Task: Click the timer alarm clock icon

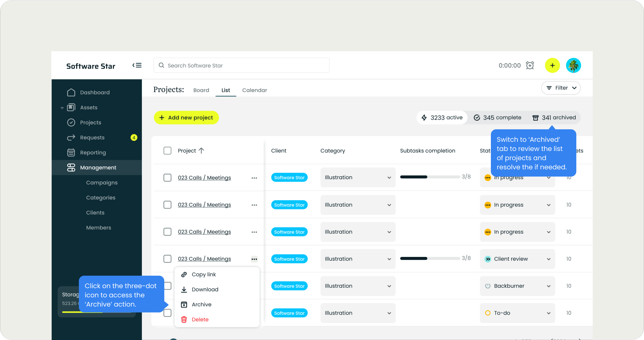Action: pos(530,65)
